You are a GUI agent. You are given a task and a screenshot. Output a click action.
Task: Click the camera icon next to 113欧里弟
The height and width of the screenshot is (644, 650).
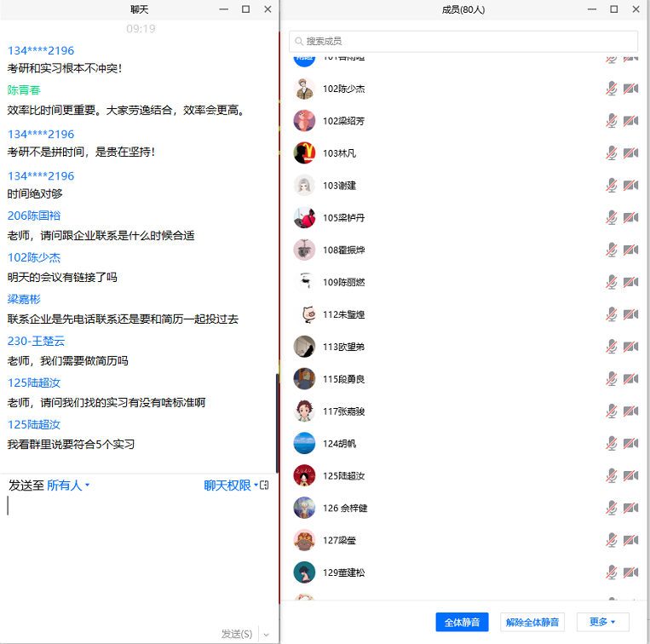coord(630,347)
